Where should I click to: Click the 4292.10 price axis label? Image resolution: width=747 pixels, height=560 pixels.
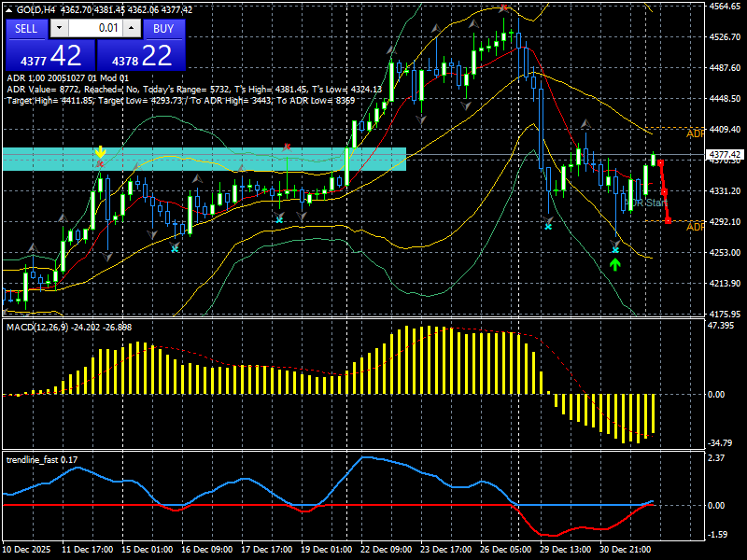click(x=726, y=221)
